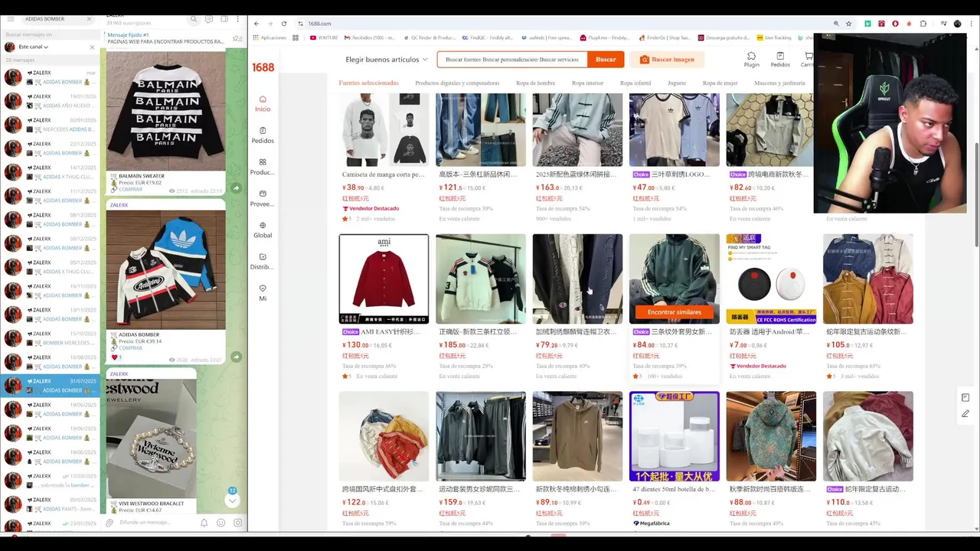Screen dimensions: 980x551
Task: Open Global in 1688 left sidebar
Action: pos(263,230)
